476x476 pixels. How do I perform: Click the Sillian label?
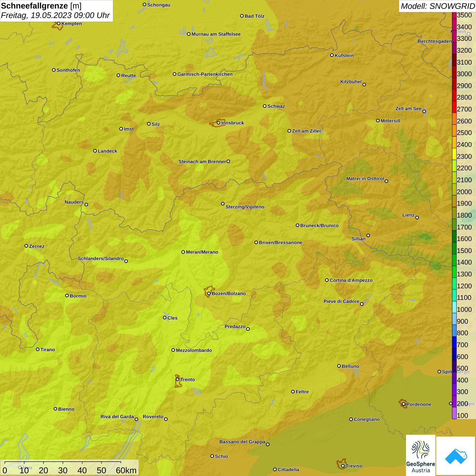point(358,239)
